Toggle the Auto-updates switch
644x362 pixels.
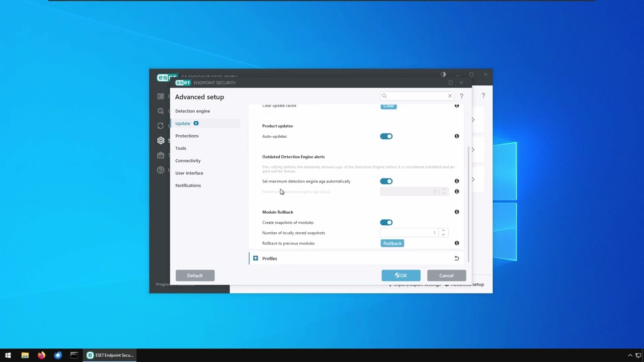pos(386,136)
